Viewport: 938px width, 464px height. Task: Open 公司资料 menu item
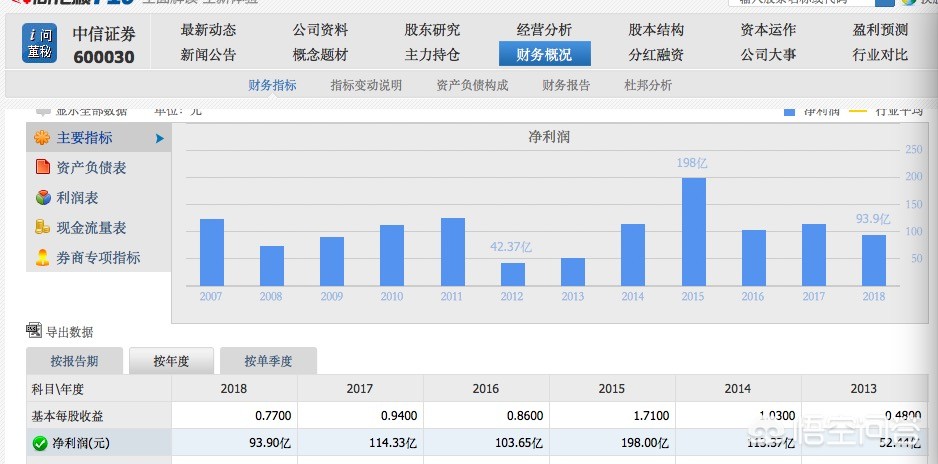point(320,30)
